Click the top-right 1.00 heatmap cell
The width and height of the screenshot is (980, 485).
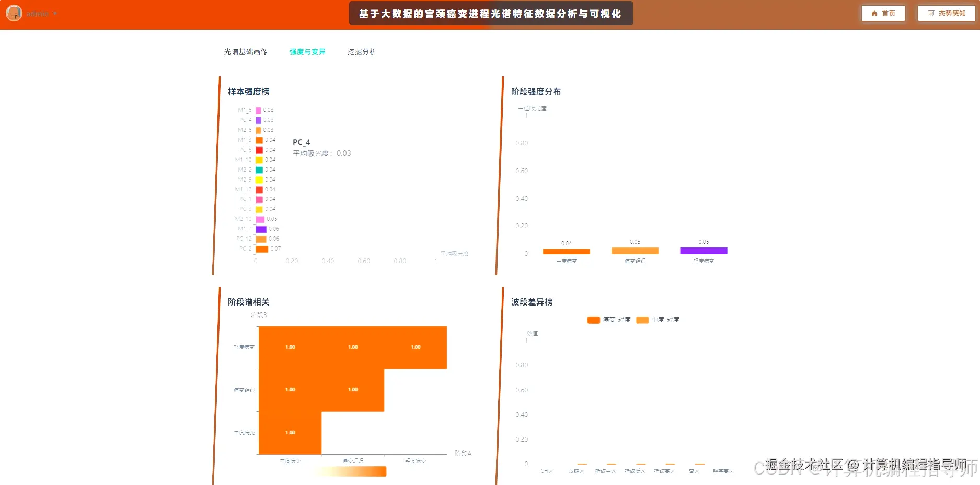click(416, 348)
